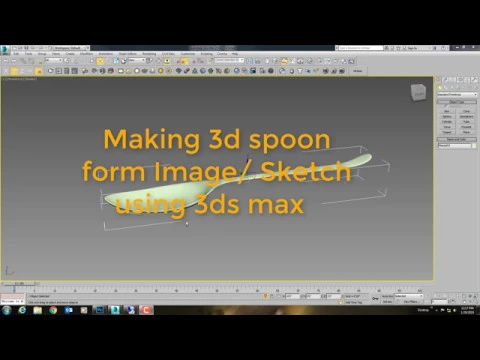Open the Windows Start menu
The height and width of the screenshot is (360, 480).
7,310
